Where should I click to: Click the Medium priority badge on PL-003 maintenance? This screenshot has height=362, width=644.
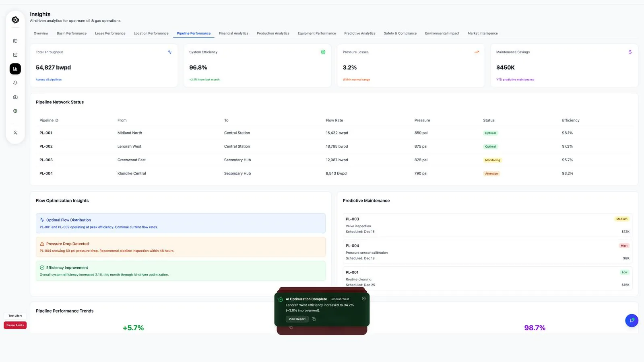click(x=622, y=219)
